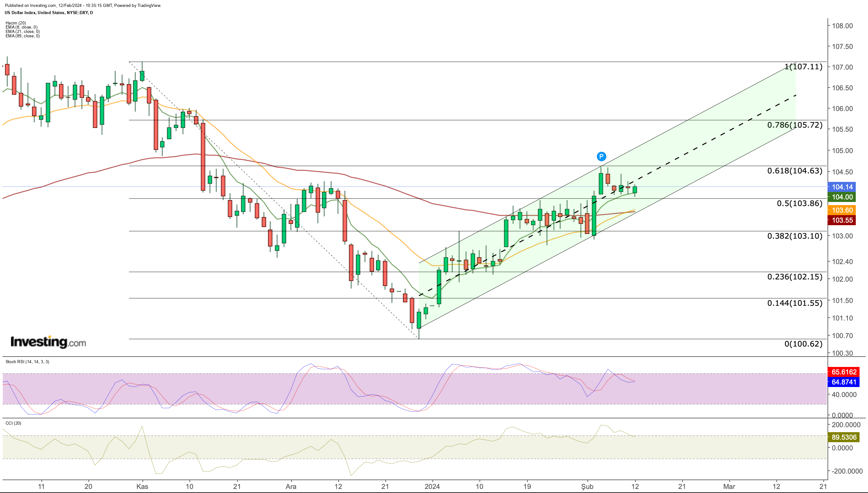Click the Fibonacci level label '1(107.11)'

pyautogui.click(x=803, y=67)
